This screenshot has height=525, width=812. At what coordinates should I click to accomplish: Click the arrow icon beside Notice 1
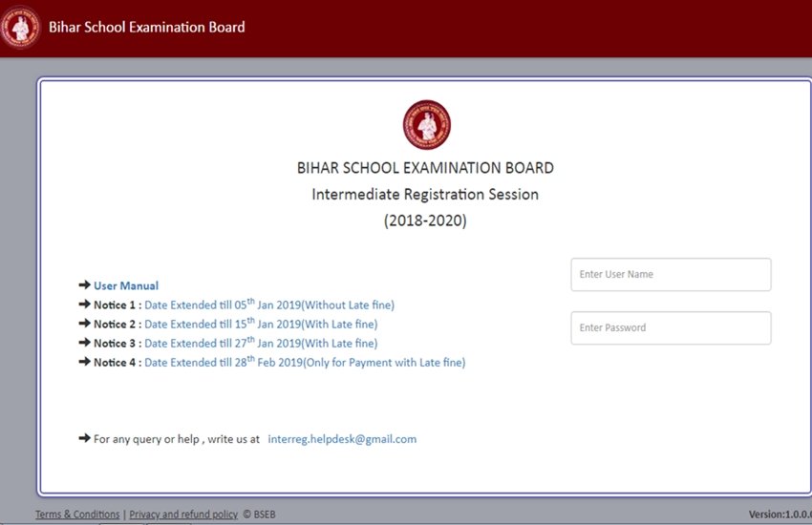click(x=84, y=305)
